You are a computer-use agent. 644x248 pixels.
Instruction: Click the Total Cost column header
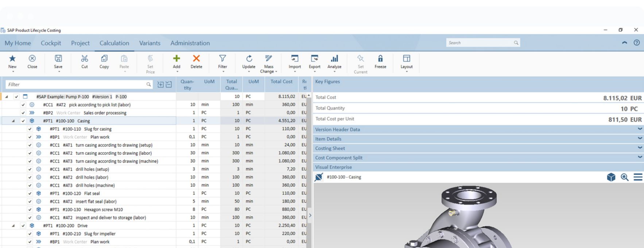(x=281, y=82)
